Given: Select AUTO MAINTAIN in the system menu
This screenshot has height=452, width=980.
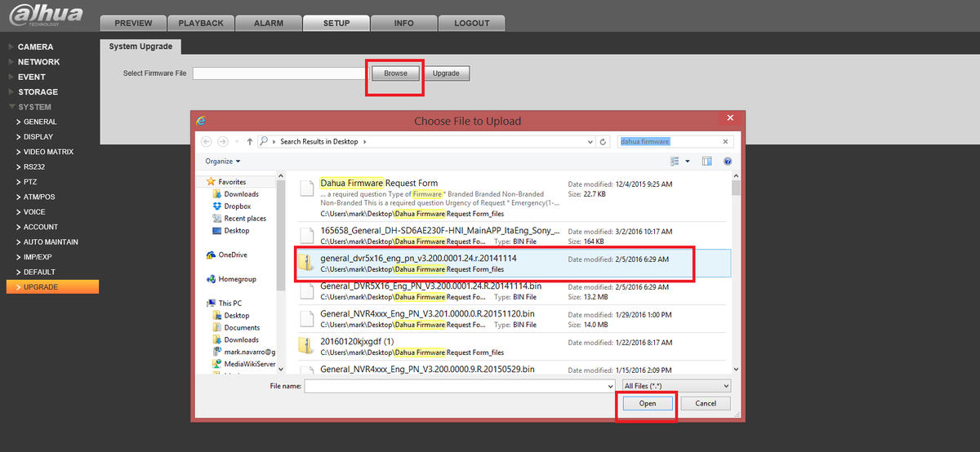Looking at the screenshot, I should pyautogui.click(x=51, y=242).
